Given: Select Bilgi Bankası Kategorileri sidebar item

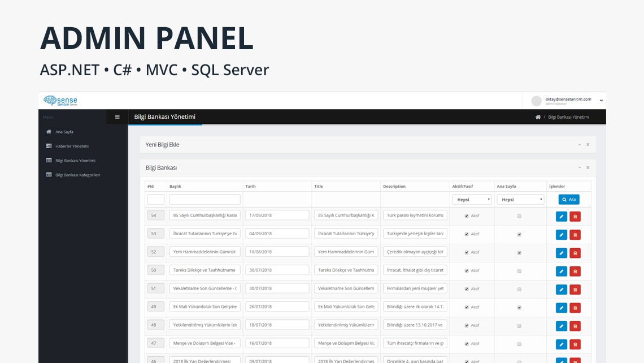Looking at the screenshot, I should click(77, 175).
